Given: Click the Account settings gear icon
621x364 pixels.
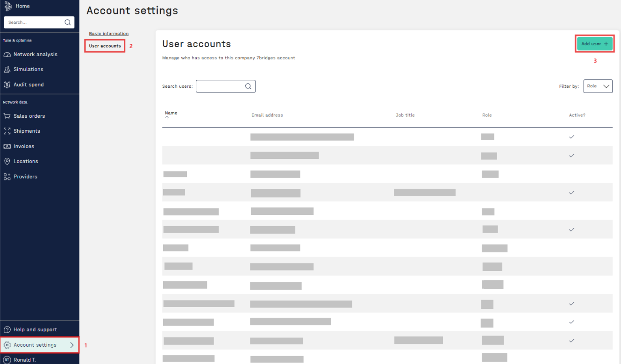Looking at the screenshot, I should tap(7, 345).
